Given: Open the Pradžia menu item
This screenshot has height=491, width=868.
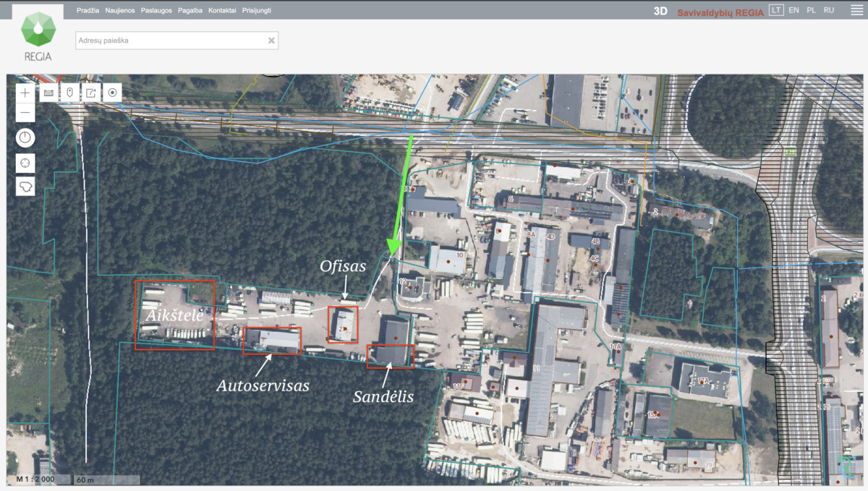Looking at the screenshot, I should tap(88, 11).
